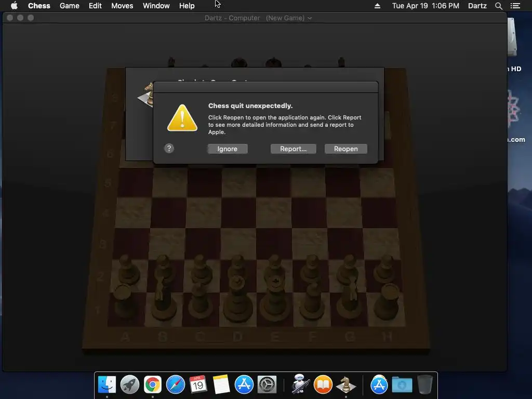Screen dimensions: 532x399
Task: Launch Safari compass icon in Dock
Action: (176, 384)
